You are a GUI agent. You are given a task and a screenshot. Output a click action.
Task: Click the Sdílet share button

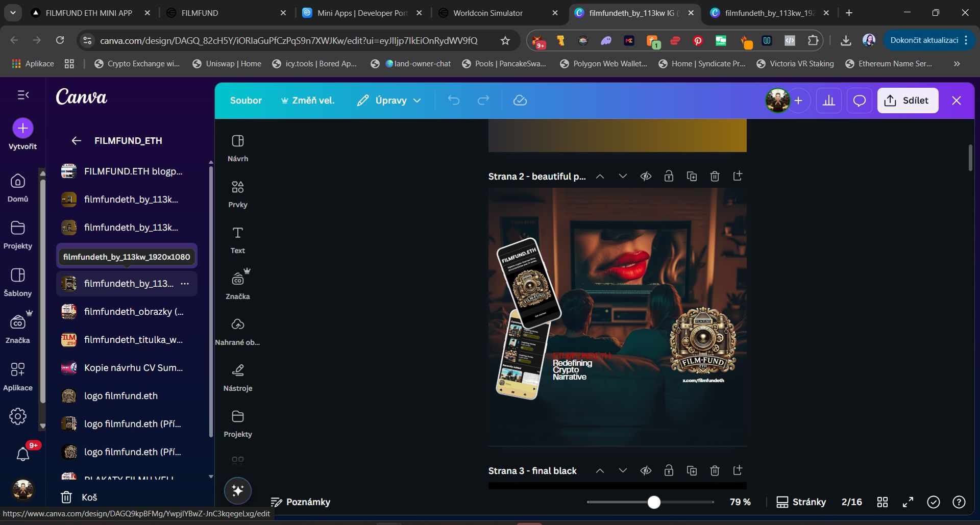pos(908,101)
